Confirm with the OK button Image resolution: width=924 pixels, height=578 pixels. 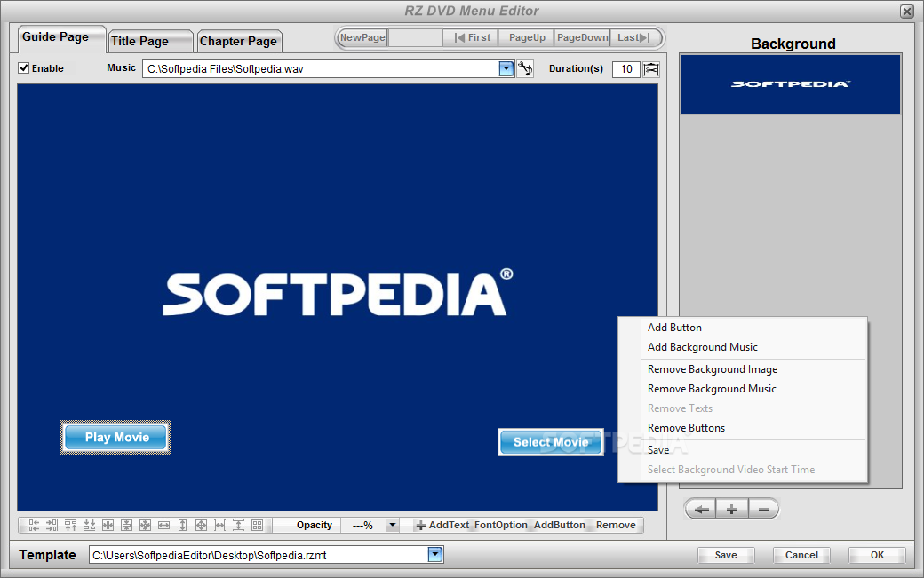[877, 555]
